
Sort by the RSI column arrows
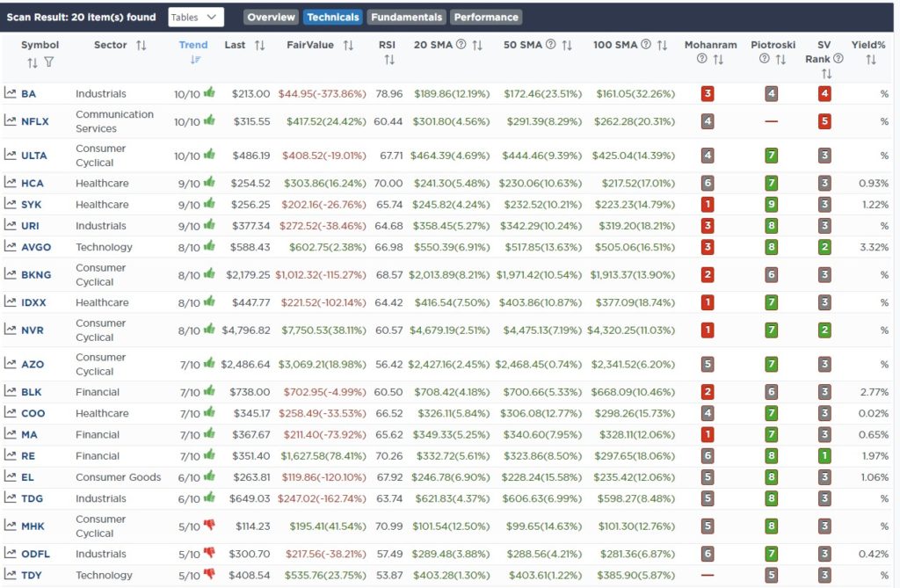pos(389,60)
